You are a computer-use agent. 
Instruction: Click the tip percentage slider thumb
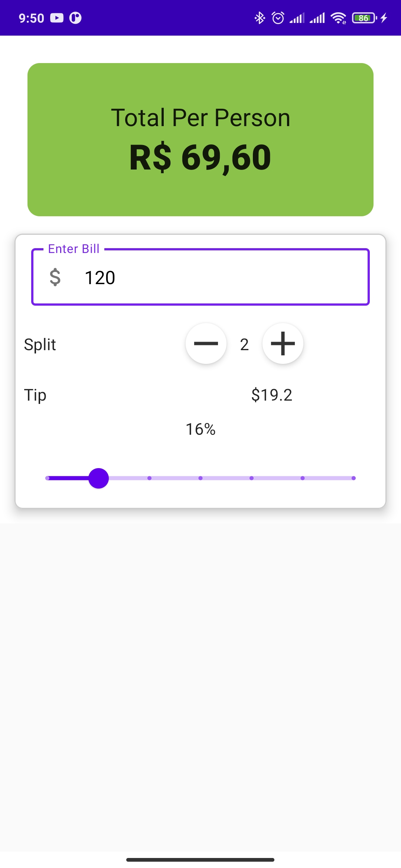click(98, 478)
